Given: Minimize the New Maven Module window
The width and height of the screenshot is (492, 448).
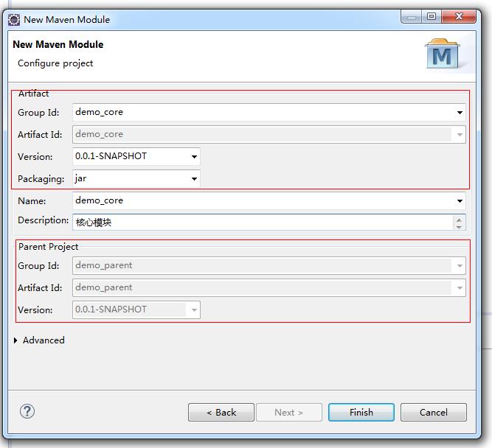Looking at the screenshot, I should click(412, 17).
